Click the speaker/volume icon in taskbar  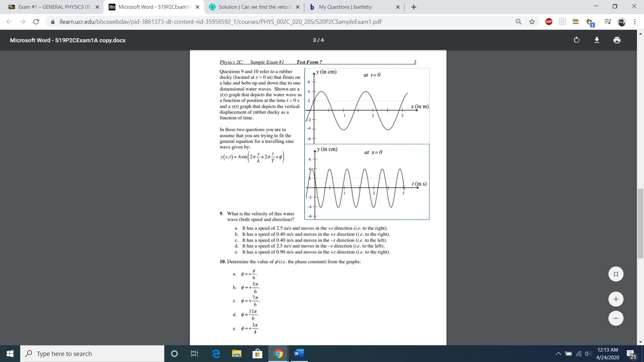coord(588,353)
